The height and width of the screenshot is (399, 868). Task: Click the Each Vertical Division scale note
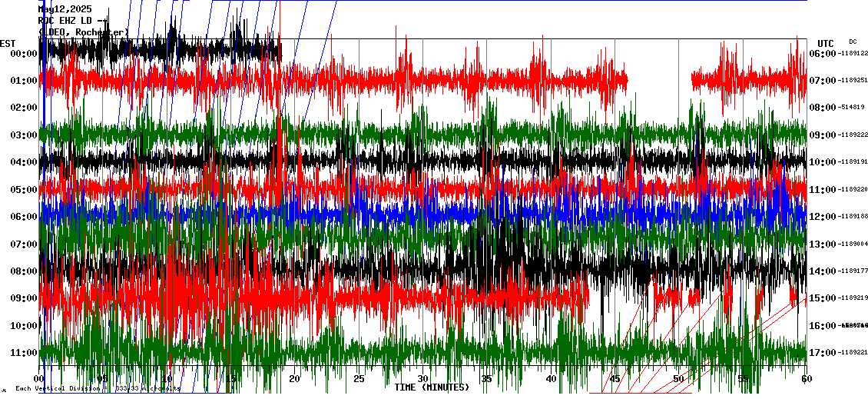point(96,389)
